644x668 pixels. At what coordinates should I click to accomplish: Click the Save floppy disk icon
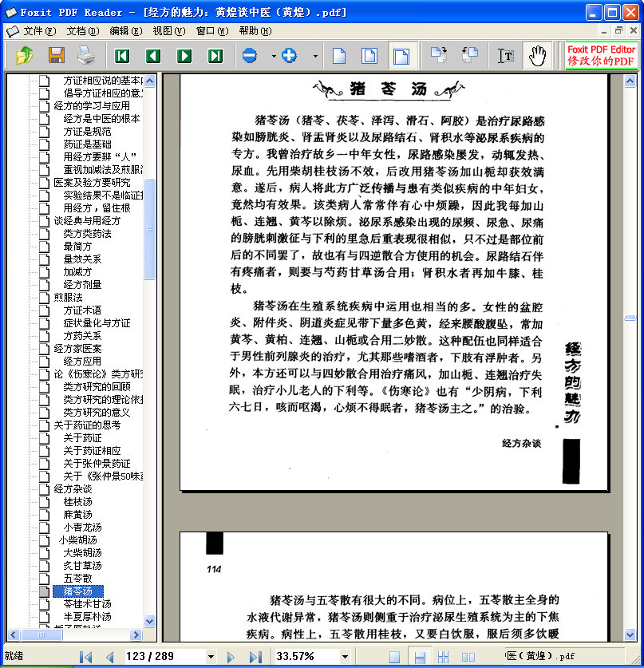click(x=56, y=56)
